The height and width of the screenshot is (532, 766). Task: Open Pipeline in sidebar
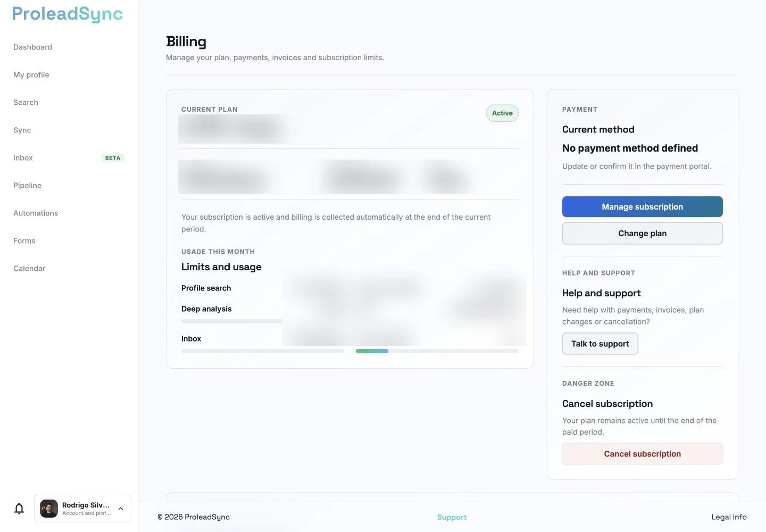(27, 186)
